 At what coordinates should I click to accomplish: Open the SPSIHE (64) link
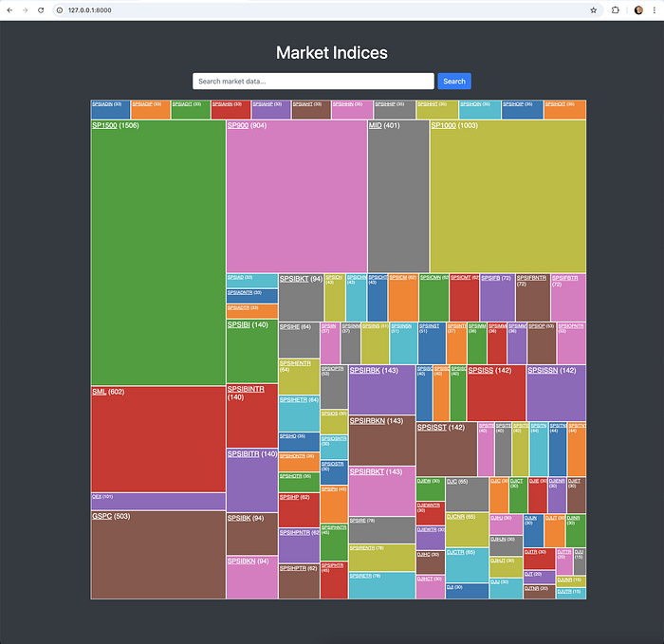coord(289,327)
